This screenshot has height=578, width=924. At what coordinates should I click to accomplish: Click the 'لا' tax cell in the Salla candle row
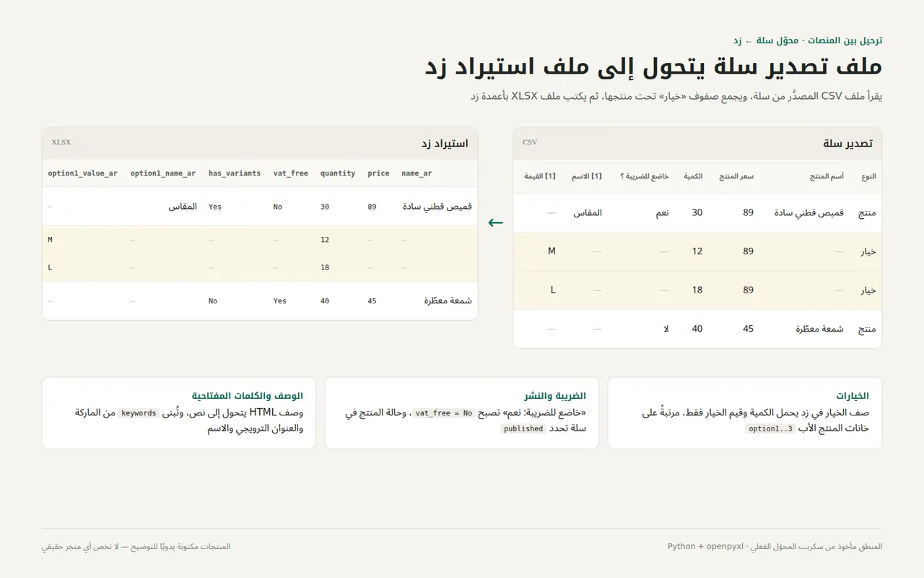666,329
